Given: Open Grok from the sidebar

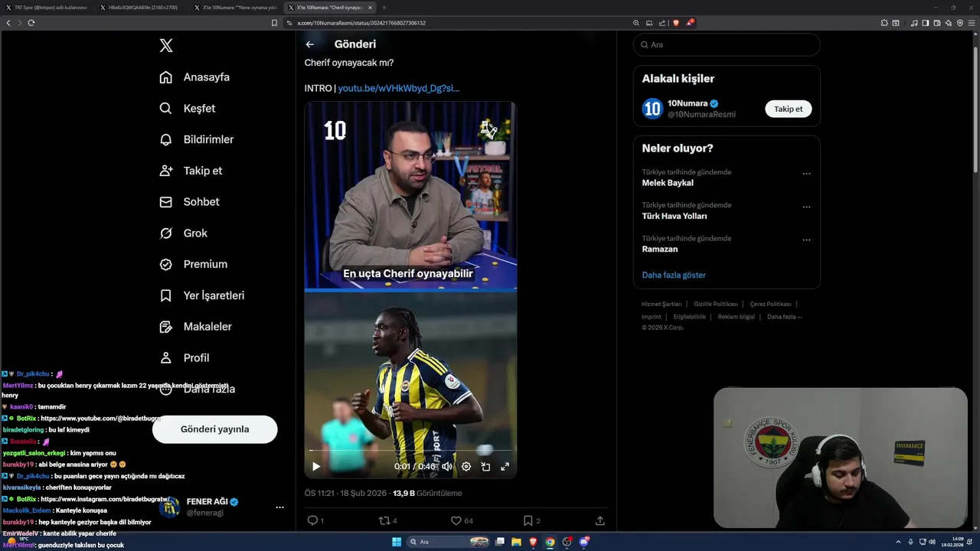Looking at the screenshot, I should (183, 233).
